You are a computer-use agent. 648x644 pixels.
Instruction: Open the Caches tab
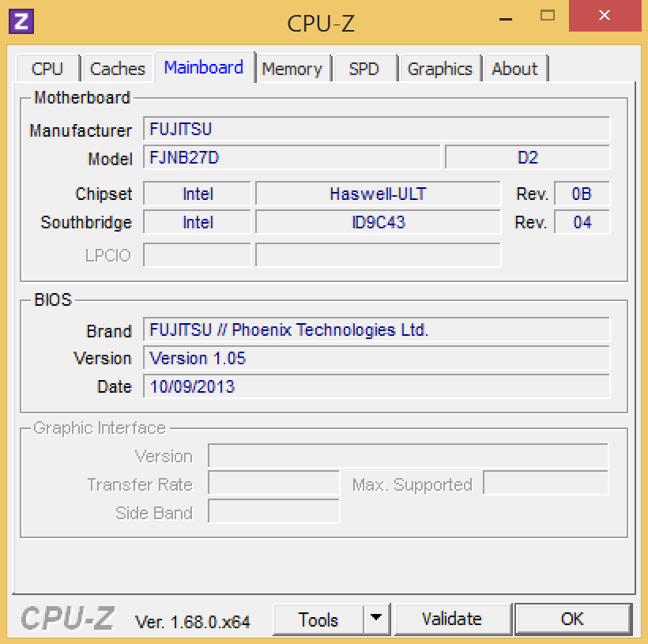118,69
